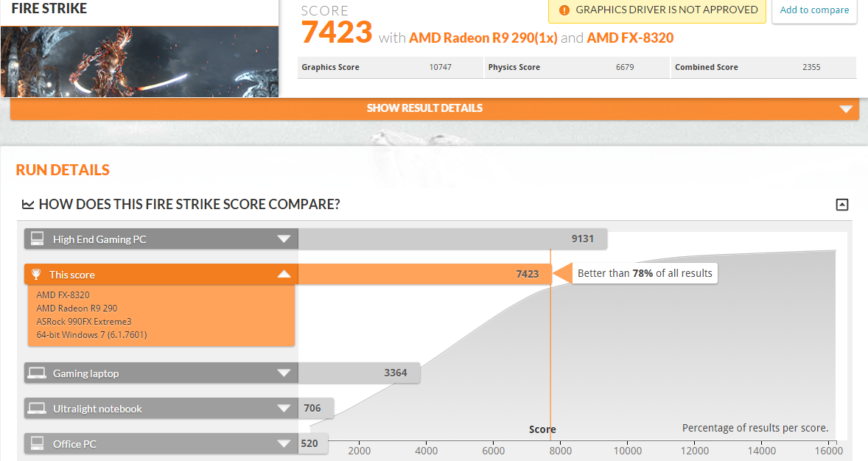Click the Show Result Details bar label
This screenshot has height=461, width=868.
coord(424,108)
